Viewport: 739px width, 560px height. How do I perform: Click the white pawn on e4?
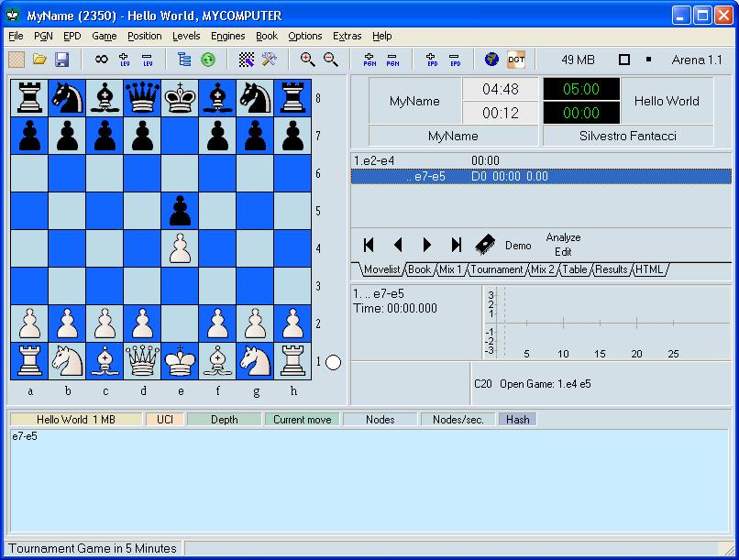[x=180, y=248]
